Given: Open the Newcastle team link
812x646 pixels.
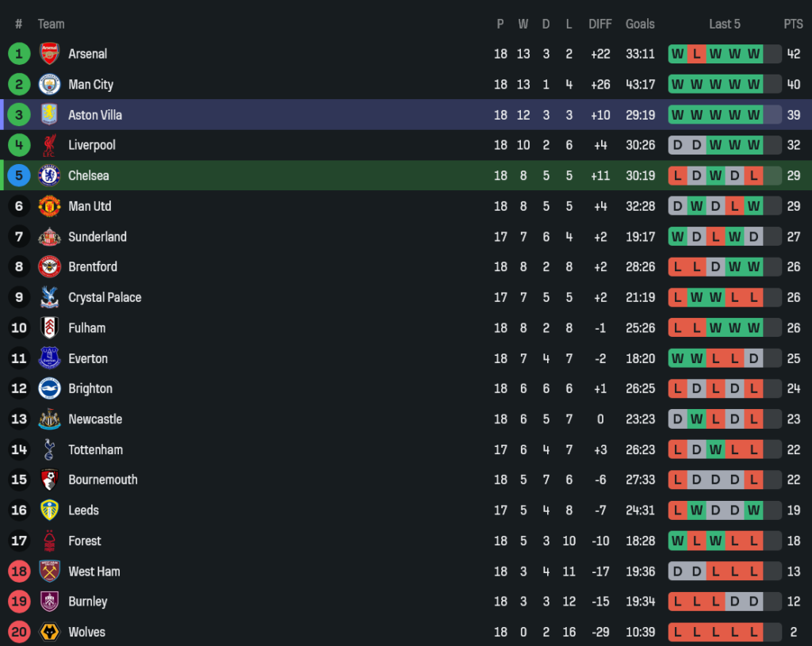Looking at the screenshot, I should [x=95, y=419].
